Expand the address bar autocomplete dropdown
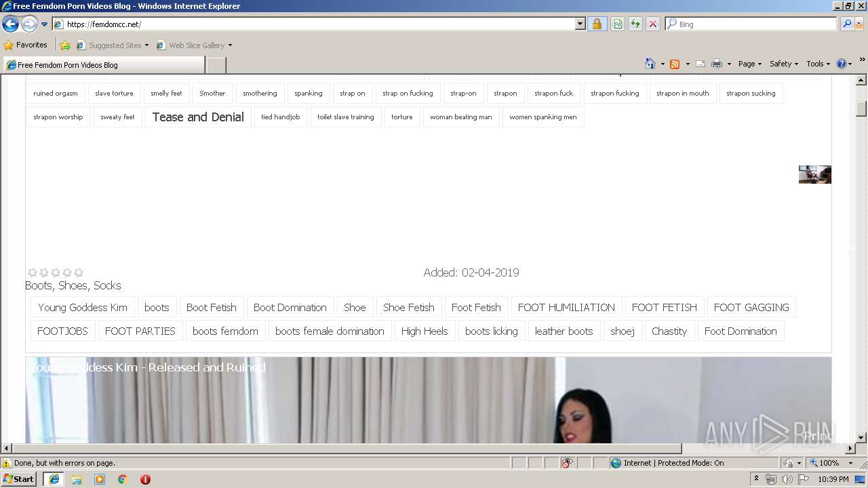868x488 pixels. (580, 24)
